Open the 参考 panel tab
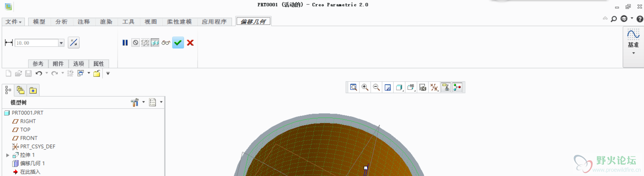Viewport: 644px width, 176px height. 38,64
